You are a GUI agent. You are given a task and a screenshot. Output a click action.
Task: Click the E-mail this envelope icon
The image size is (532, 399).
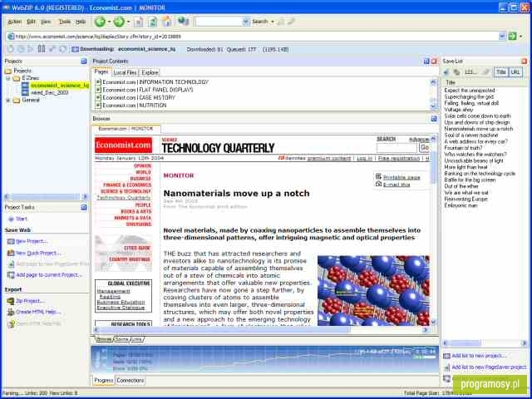[379, 184]
